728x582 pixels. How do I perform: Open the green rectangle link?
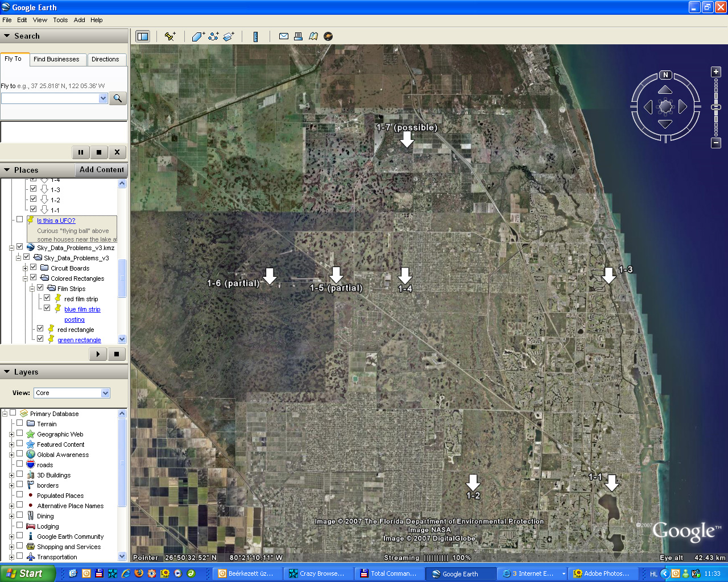point(79,340)
